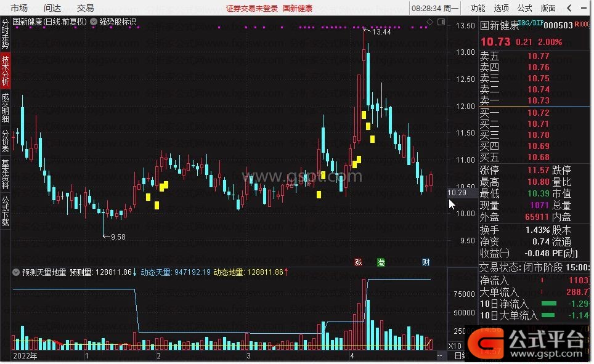Click the 国新健康 name in quote panel
594x364 pixels.
[499, 26]
